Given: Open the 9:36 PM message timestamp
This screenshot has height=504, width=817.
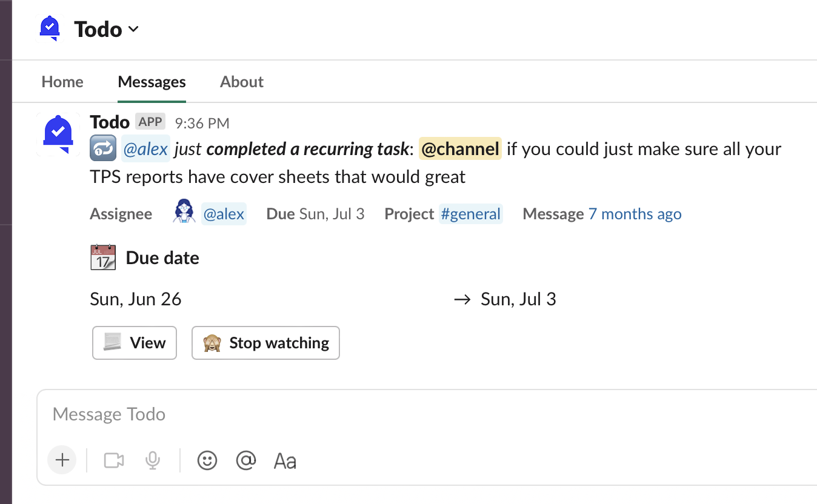Looking at the screenshot, I should pos(202,123).
